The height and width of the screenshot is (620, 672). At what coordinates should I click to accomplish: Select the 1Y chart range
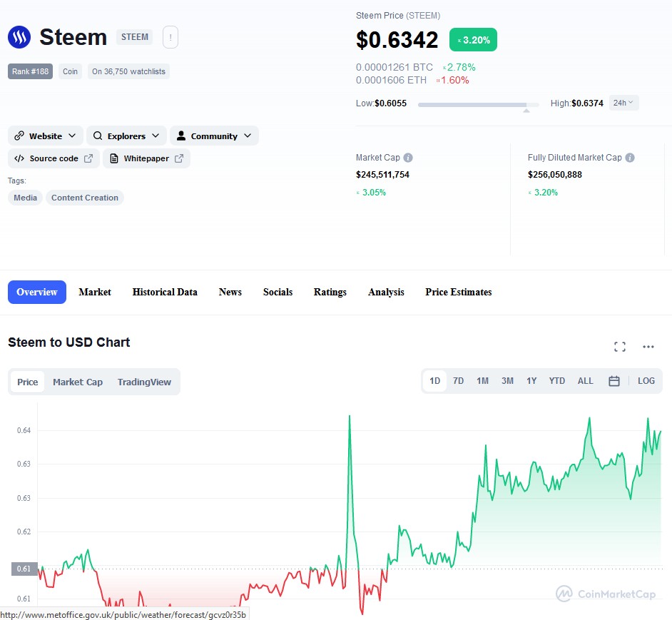pyautogui.click(x=531, y=381)
